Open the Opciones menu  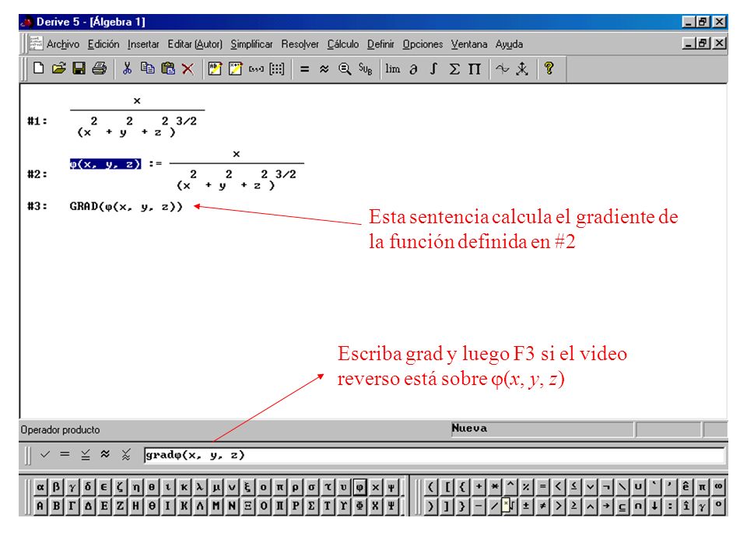point(423,44)
